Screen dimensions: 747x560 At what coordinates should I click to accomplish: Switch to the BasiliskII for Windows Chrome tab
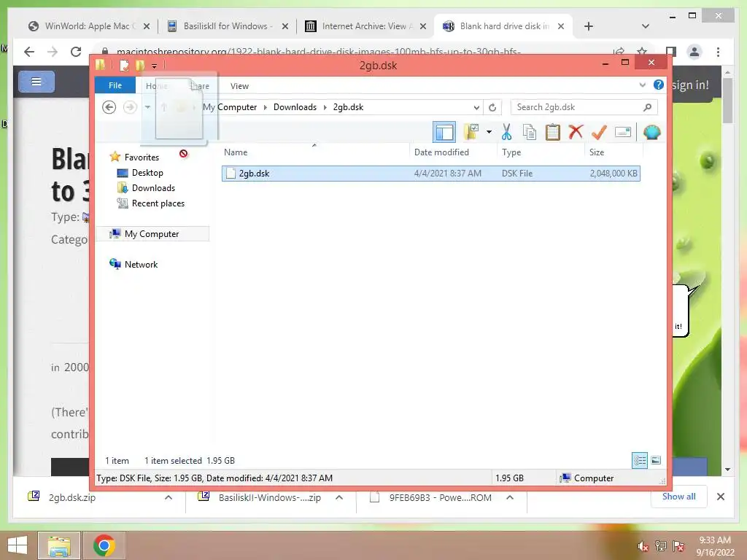pyautogui.click(x=228, y=26)
